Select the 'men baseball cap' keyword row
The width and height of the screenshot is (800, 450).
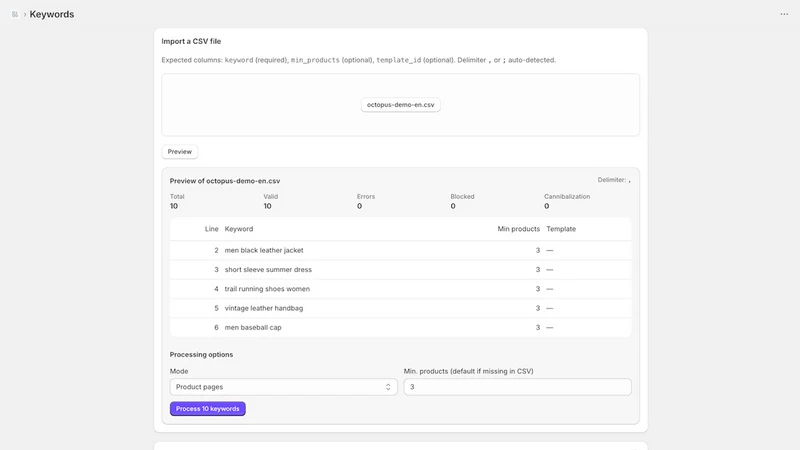(x=401, y=328)
